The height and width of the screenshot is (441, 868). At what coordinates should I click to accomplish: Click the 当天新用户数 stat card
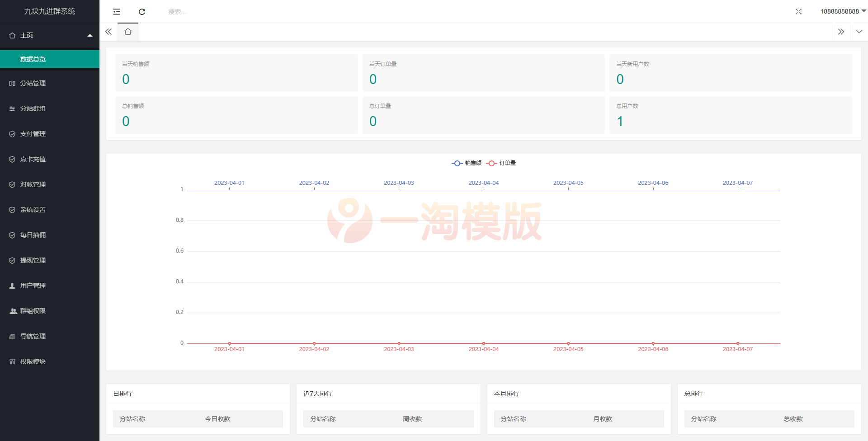pyautogui.click(x=731, y=73)
